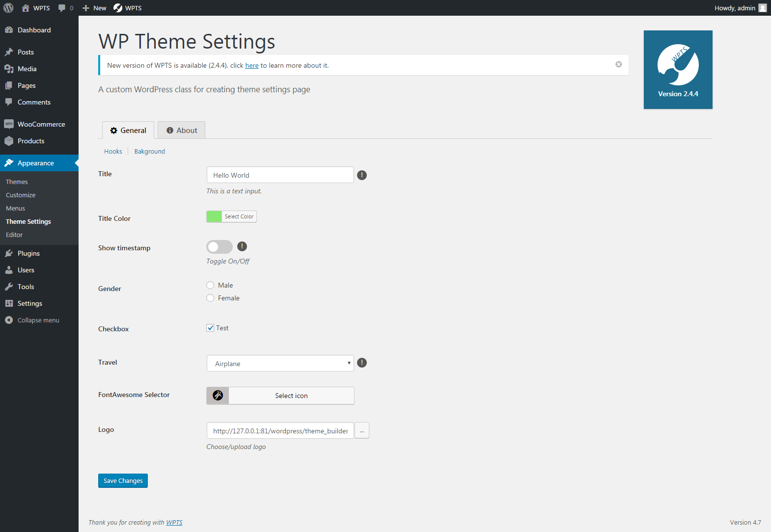The image size is (771, 532).
Task: Click the WordPress logo in admin bar
Action: (x=8, y=8)
